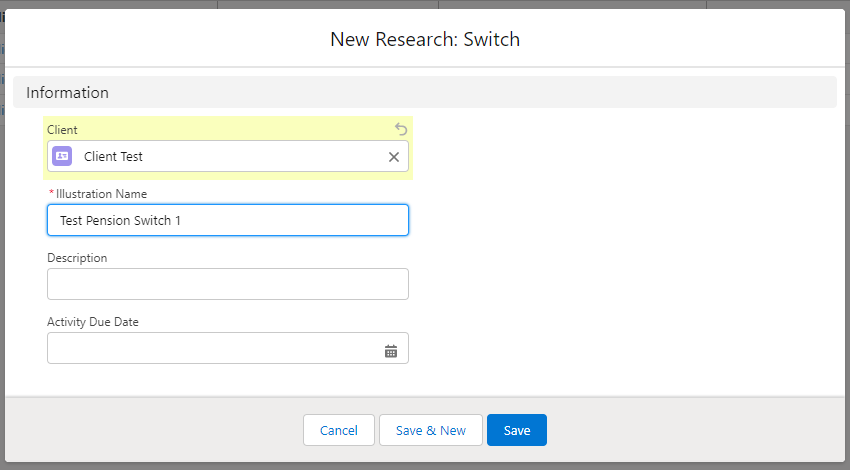Click the Save & New button

tap(431, 430)
